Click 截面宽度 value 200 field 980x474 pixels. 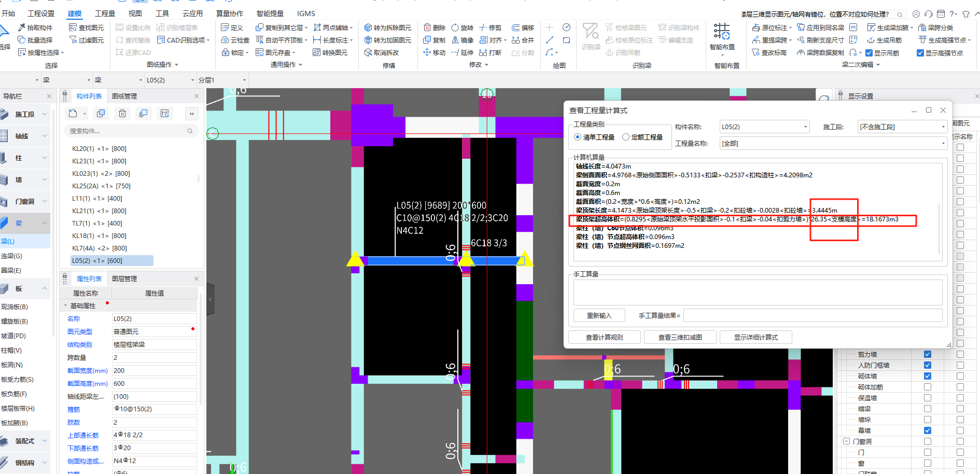(x=155, y=370)
